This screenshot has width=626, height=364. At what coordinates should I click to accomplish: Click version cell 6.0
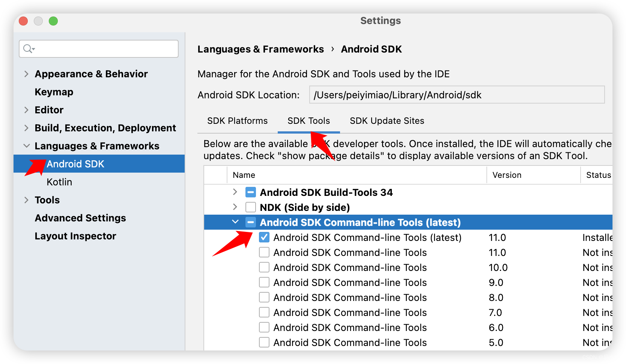[496, 328]
